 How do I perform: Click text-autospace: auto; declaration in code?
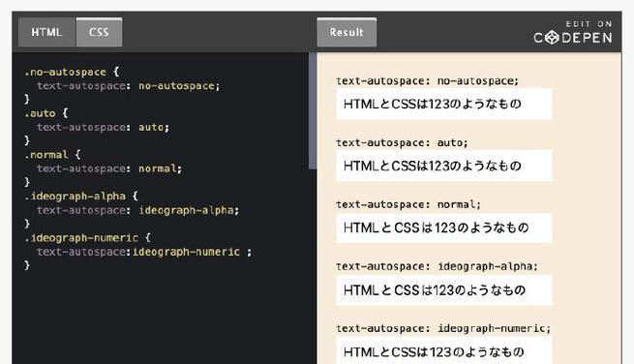click(x=104, y=127)
